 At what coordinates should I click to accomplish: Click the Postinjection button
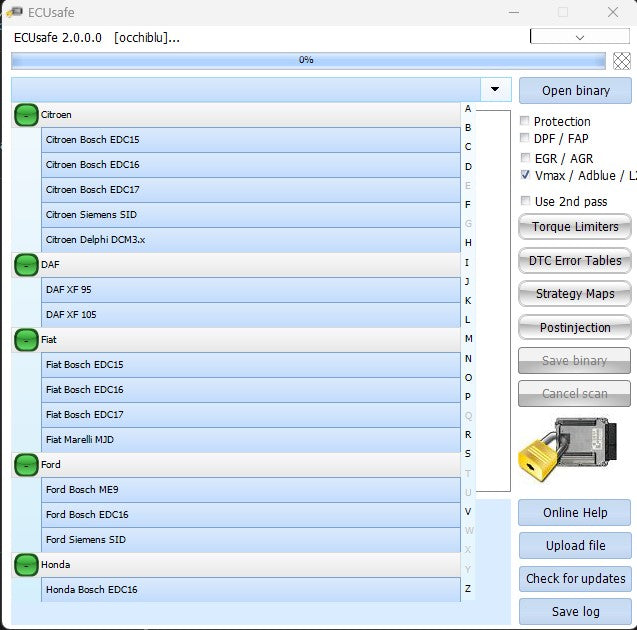coord(575,327)
